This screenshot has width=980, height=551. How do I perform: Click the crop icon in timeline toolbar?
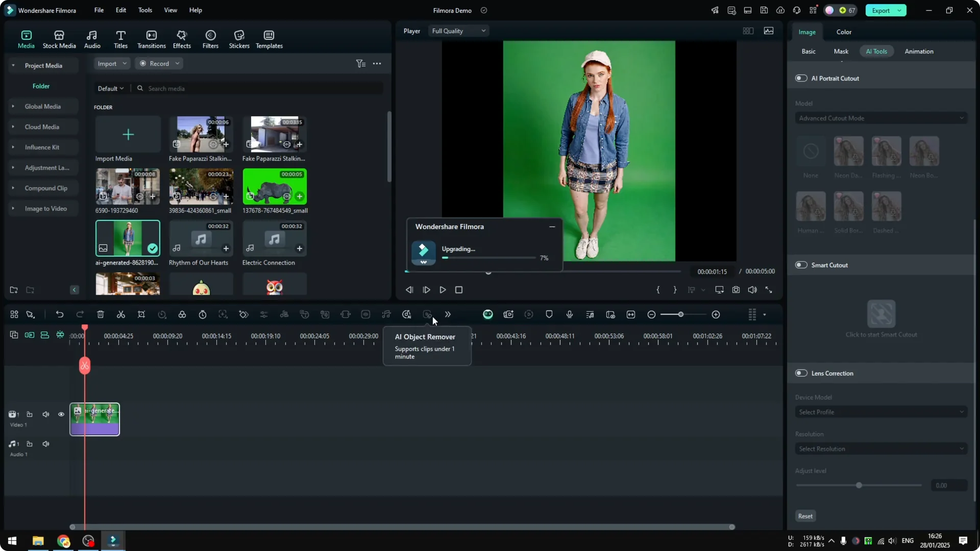tap(141, 314)
